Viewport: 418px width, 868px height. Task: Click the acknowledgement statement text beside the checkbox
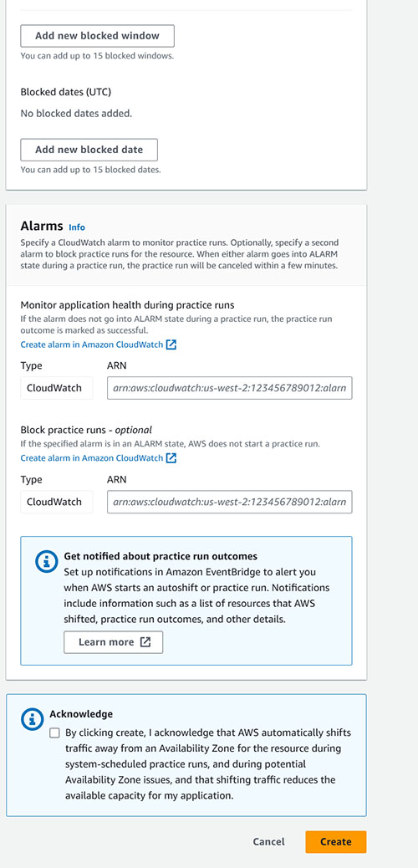(208, 764)
